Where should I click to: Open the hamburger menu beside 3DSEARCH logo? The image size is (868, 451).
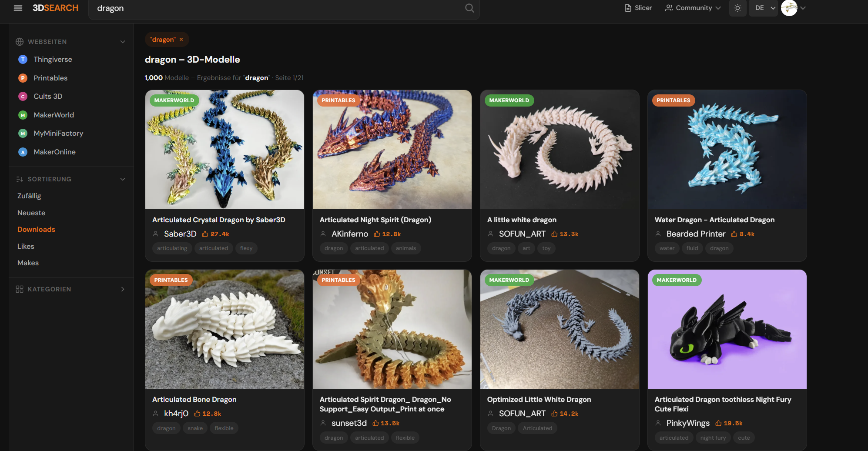18,8
